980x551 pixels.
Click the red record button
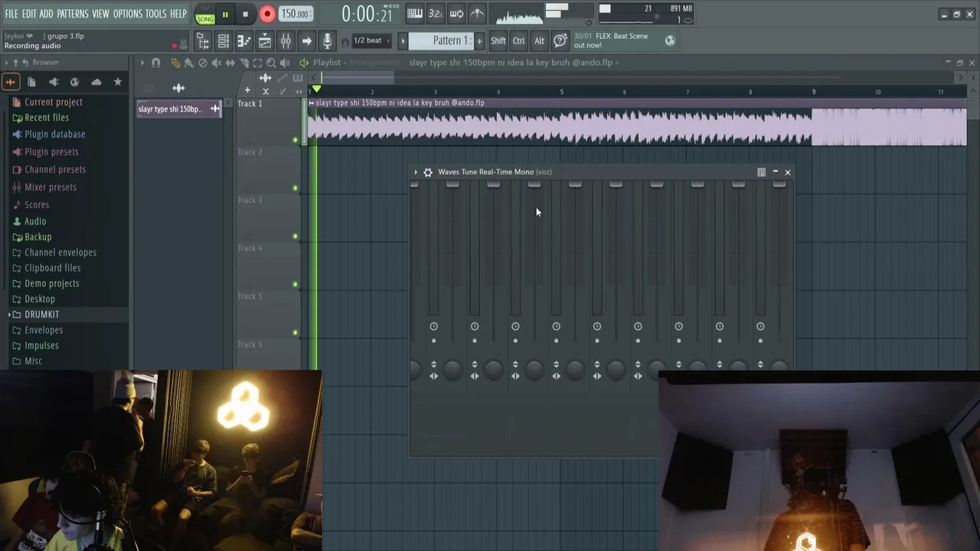(267, 14)
